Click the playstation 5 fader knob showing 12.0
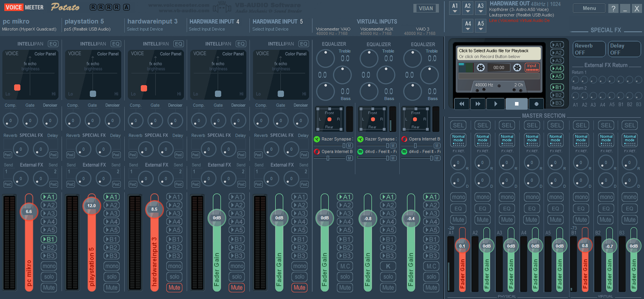Image resolution: width=644 pixels, height=299 pixels. tap(91, 205)
